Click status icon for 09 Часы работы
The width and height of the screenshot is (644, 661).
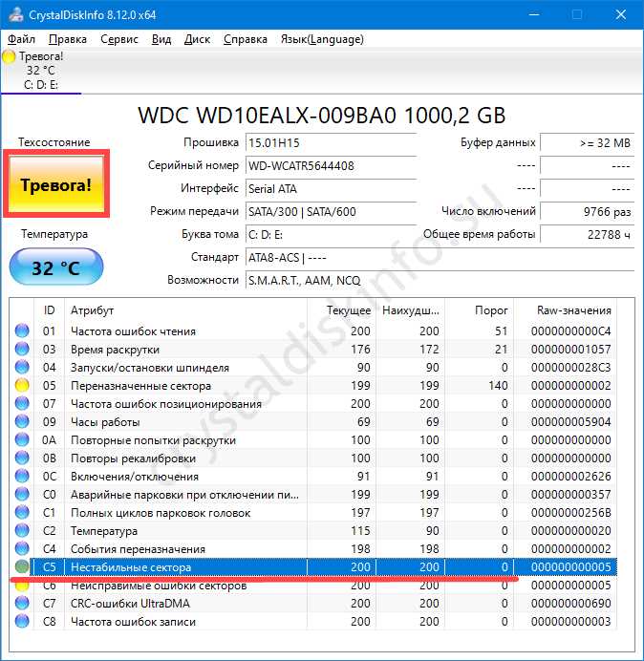(x=22, y=421)
